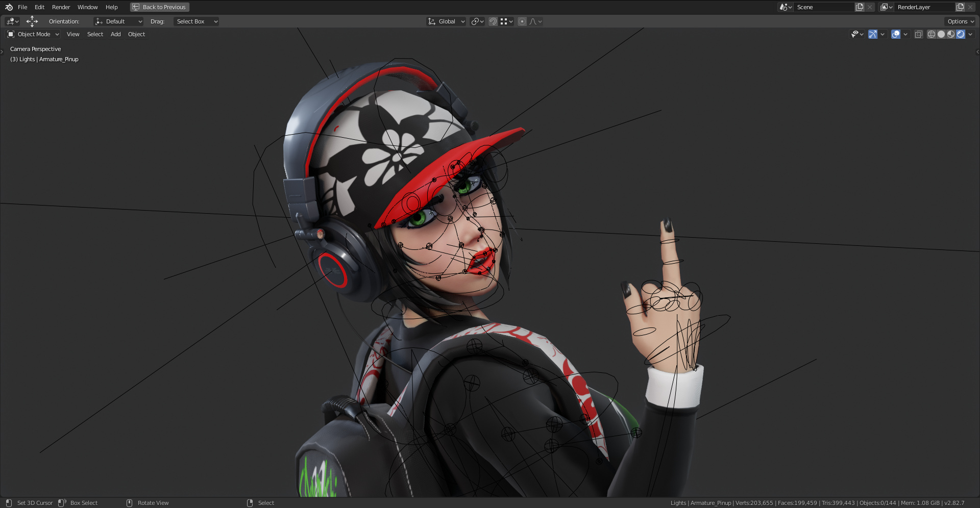Click the Verts:203,655 scene statistic

click(x=754, y=503)
